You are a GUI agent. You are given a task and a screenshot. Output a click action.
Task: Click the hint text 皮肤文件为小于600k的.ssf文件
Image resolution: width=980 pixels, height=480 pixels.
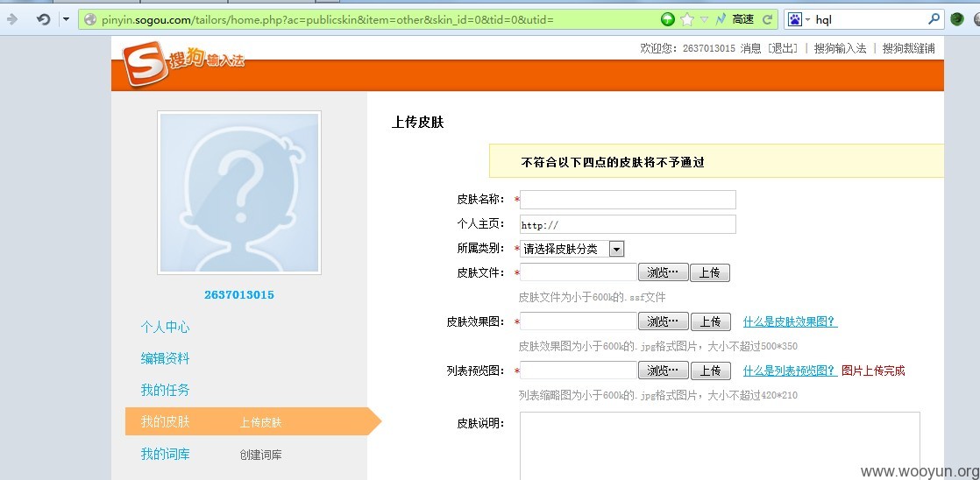click(x=592, y=298)
